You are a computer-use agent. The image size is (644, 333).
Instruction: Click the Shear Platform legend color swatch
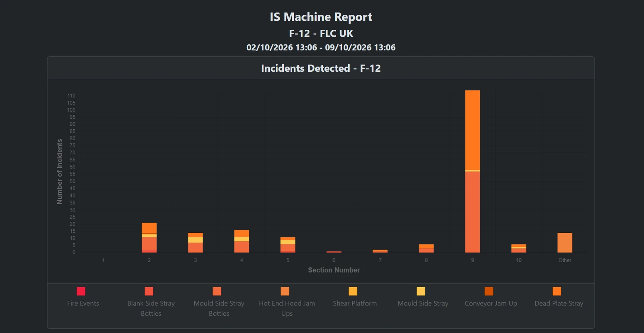[353, 291]
